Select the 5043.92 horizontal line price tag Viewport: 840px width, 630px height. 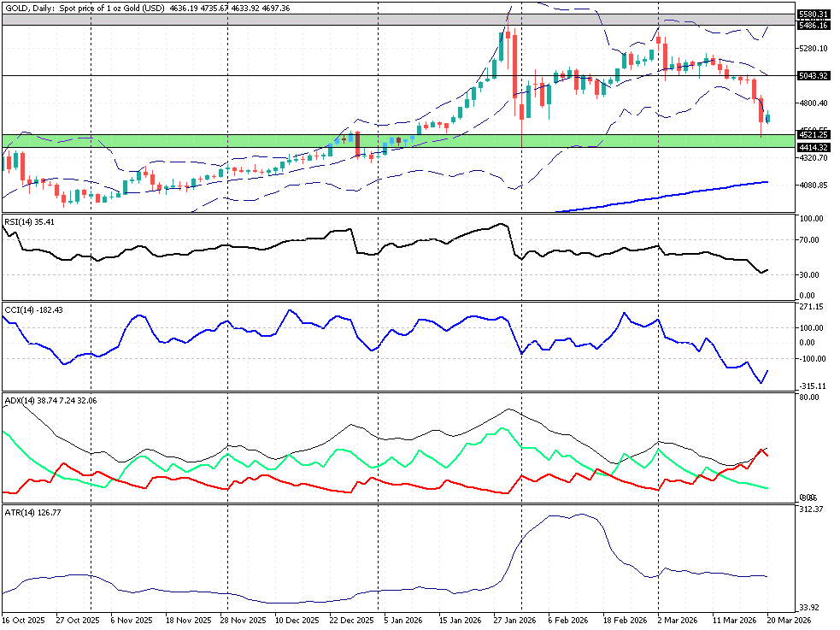[x=814, y=76]
